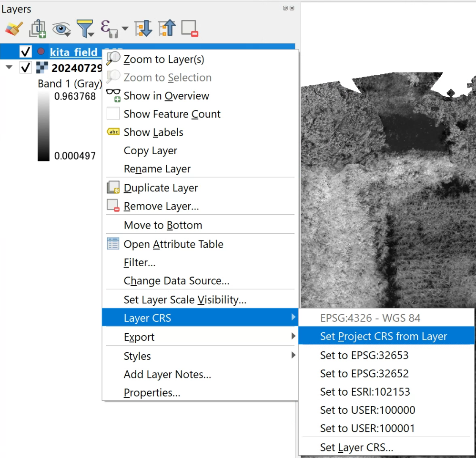Click the 0.963768 maximum value label
Viewport: 476px width, 458px height.
(x=75, y=97)
